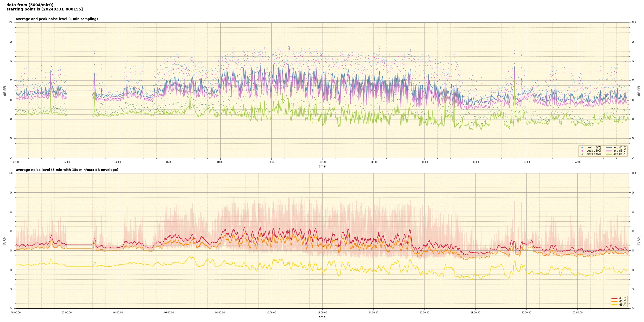Click the 06:00 tick on top chart axis

pos(169,162)
